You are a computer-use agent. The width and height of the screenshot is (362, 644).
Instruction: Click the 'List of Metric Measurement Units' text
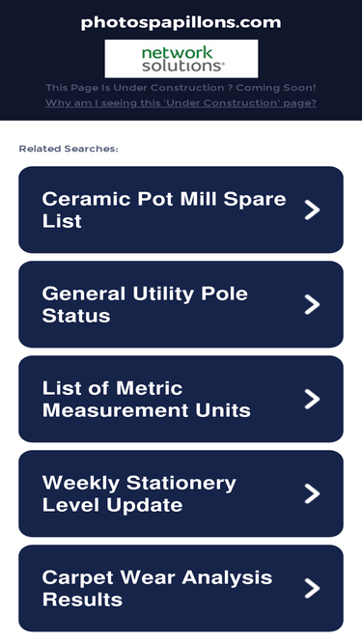[147, 399]
